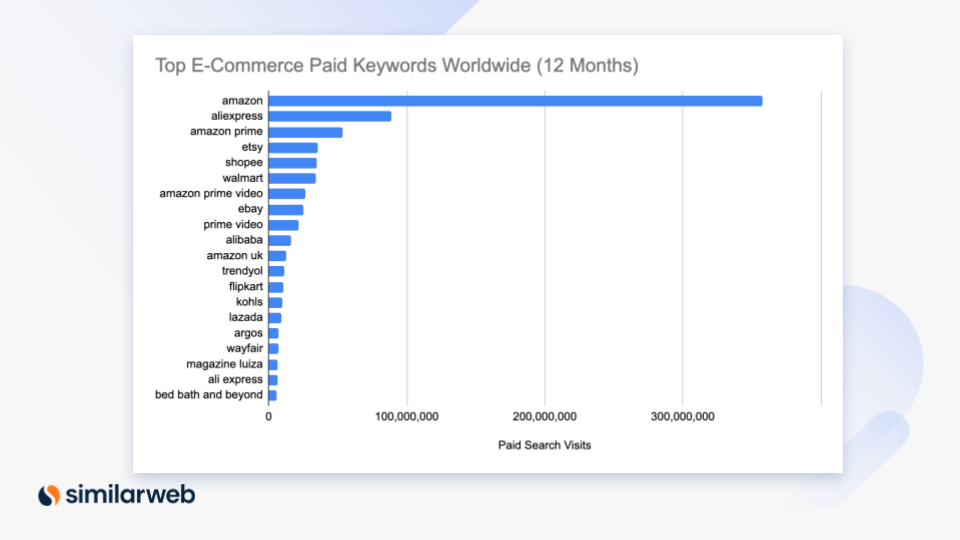Click the 'etsy' label

point(252,147)
